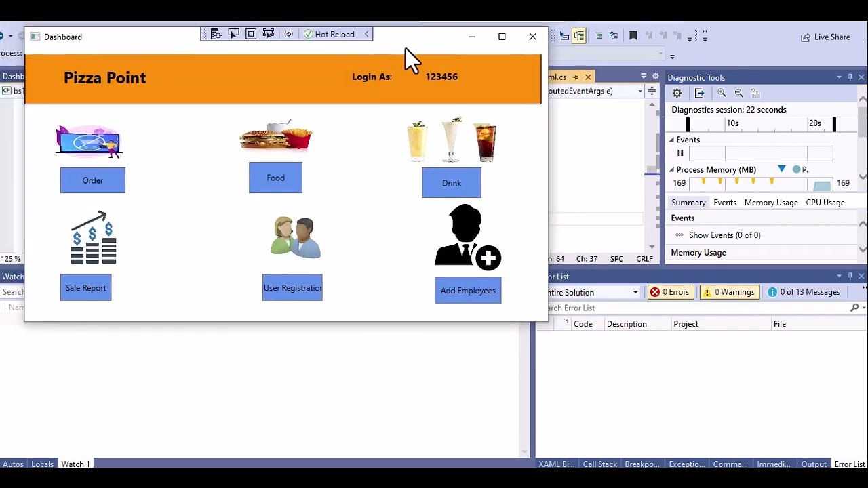
Task: Pause the Events track in Diagnostic Tools
Action: 680,153
